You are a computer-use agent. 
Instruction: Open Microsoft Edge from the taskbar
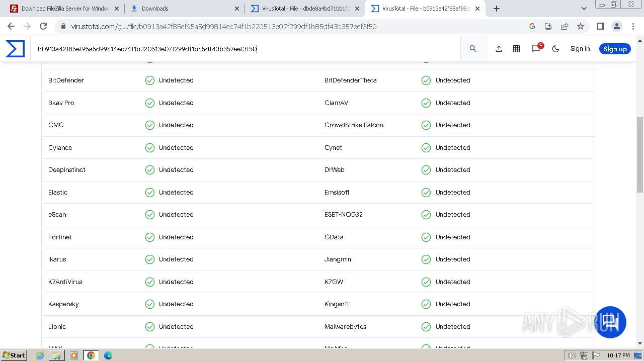click(x=108, y=355)
